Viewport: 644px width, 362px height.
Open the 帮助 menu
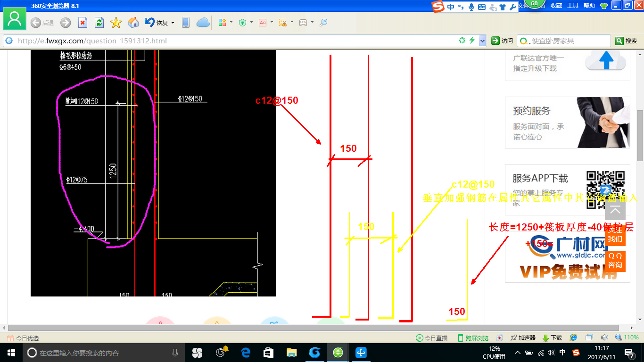pyautogui.click(x=589, y=6)
